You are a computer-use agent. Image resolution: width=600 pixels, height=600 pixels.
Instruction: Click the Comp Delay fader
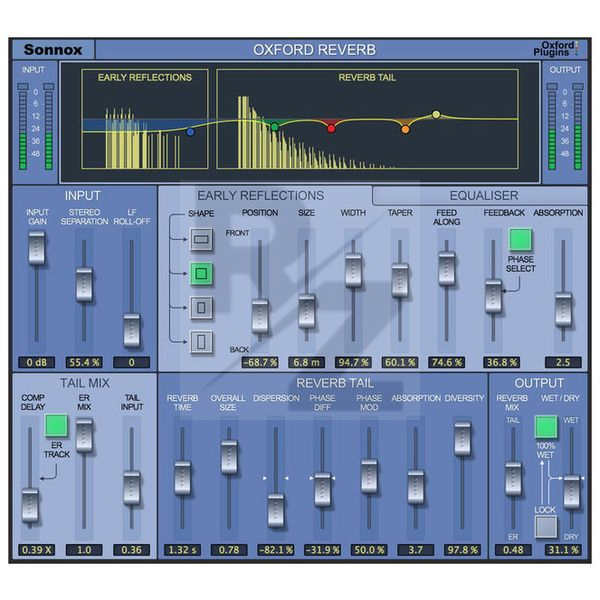30,505
